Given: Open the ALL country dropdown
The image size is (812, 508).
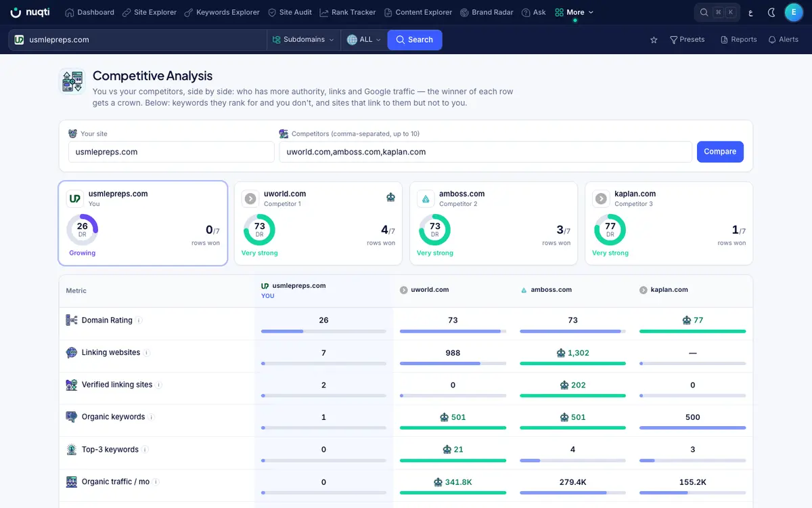Looking at the screenshot, I should pos(363,40).
